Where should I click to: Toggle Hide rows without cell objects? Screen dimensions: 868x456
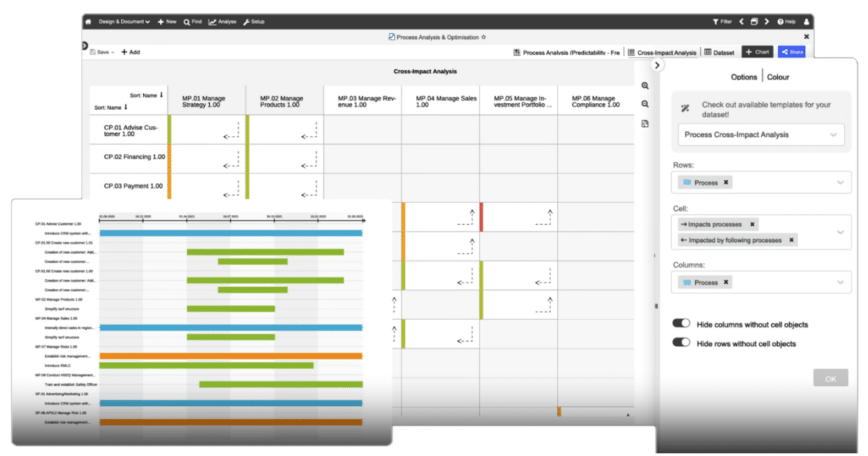click(681, 343)
